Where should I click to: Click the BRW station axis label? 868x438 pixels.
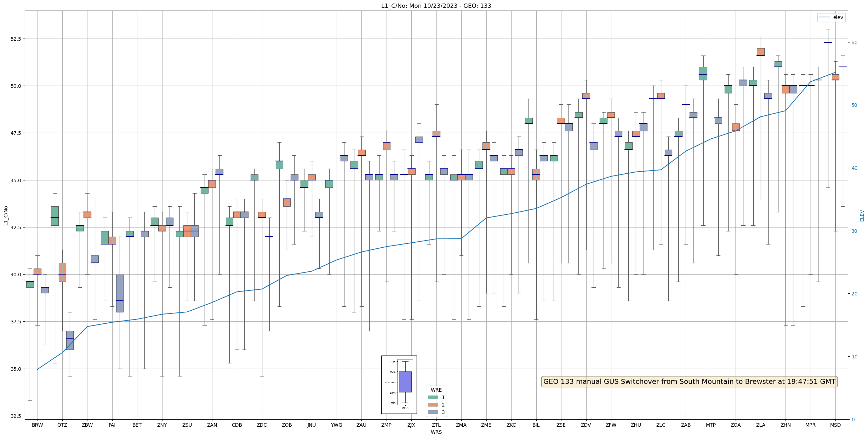pos(37,425)
